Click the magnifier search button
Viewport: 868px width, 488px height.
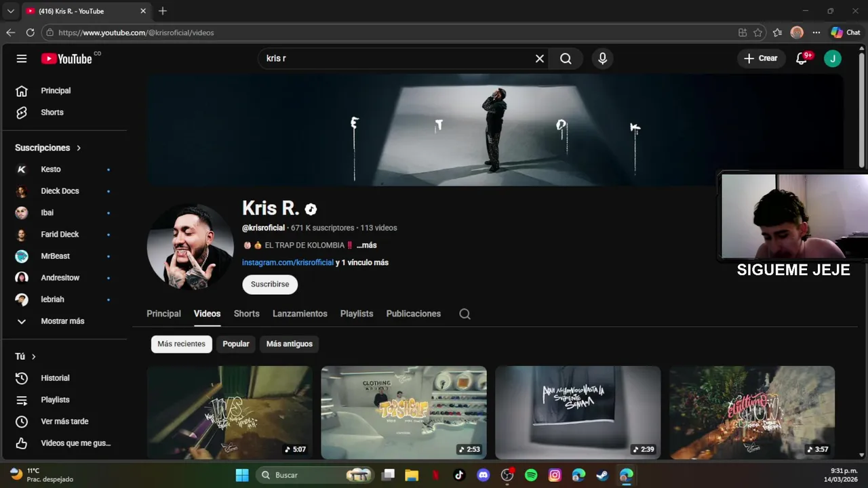click(x=566, y=58)
